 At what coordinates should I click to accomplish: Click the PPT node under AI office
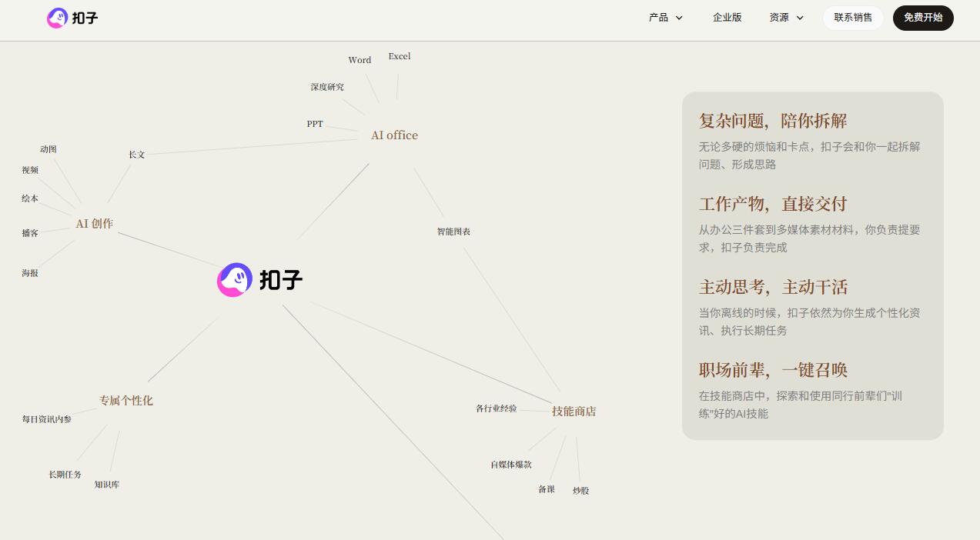tap(315, 124)
